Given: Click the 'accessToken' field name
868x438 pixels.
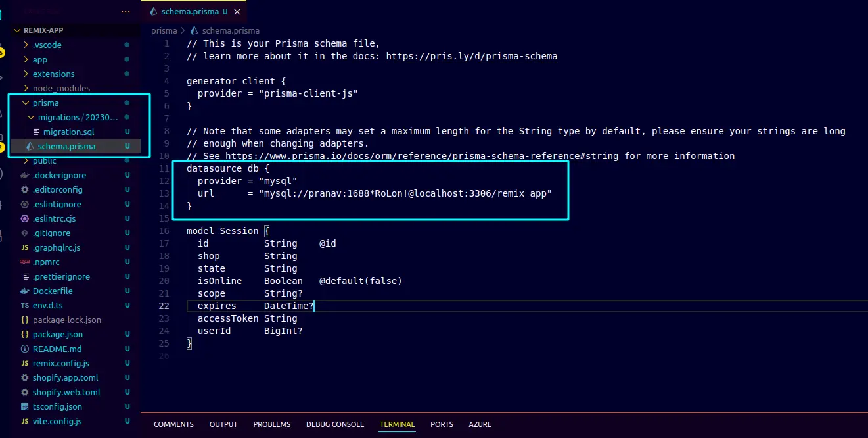Looking at the screenshot, I should (x=228, y=318).
